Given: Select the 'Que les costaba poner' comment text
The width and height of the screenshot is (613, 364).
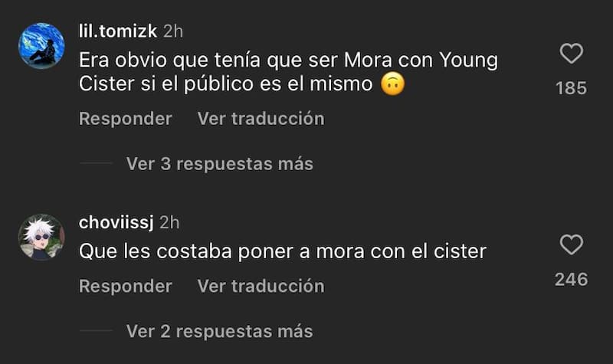Looking at the screenshot, I should tap(283, 251).
